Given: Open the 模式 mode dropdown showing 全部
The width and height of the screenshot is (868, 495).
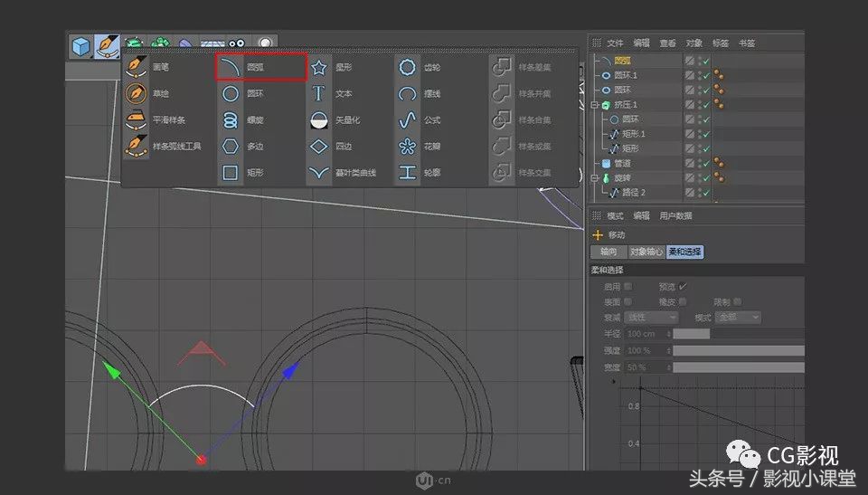Looking at the screenshot, I should tap(738, 317).
